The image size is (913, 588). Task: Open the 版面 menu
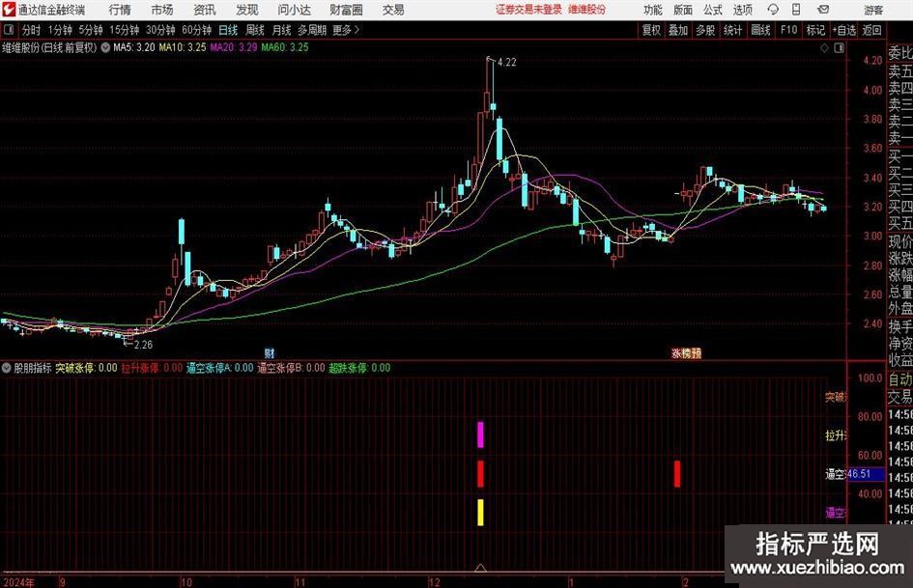pyautogui.click(x=682, y=10)
